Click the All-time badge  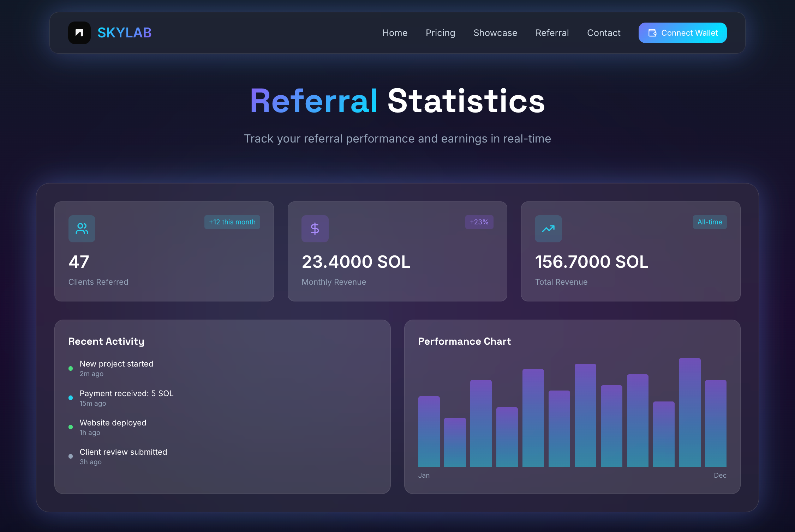point(709,222)
